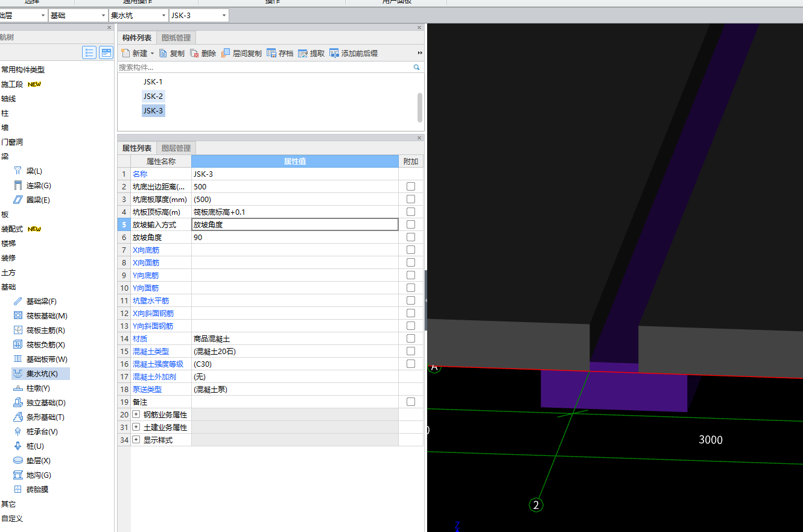Tick 附加 checkbox for 放坡输入方式 row
The height and width of the screenshot is (532, 803).
[x=411, y=224]
